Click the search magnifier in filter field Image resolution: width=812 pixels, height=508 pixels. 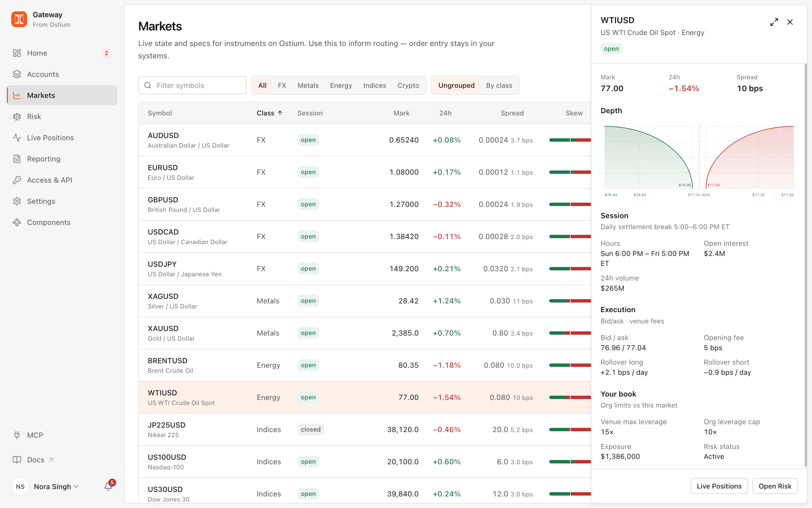tap(148, 85)
